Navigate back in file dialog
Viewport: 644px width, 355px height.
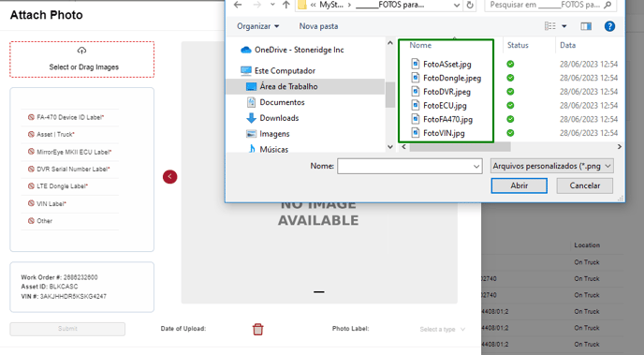[238, 5]
